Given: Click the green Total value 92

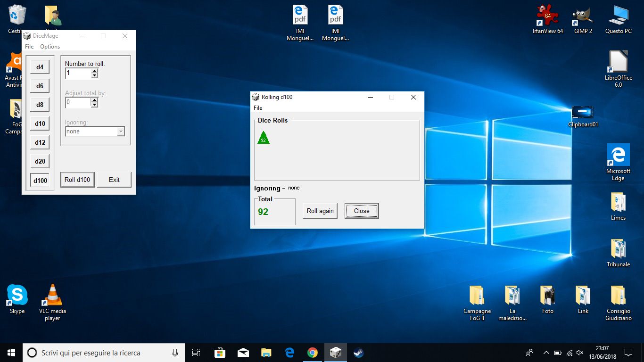Looking at the screenshot, I should 263,212.
